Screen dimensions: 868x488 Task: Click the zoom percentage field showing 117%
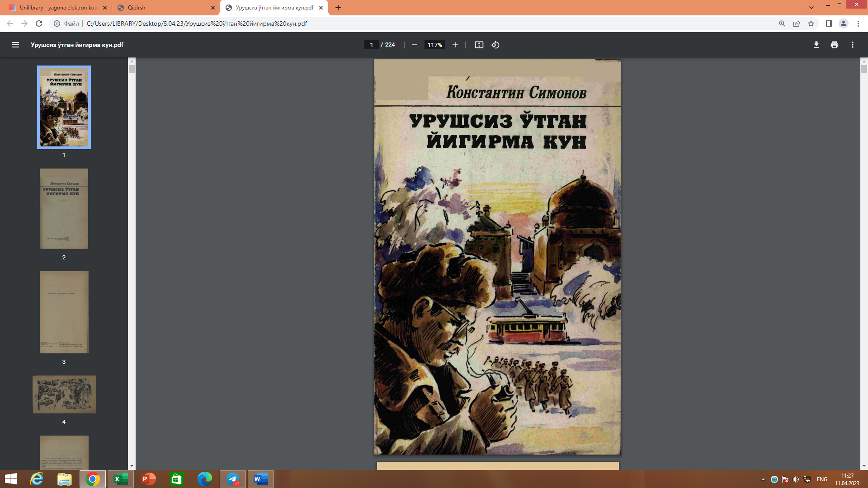[x=435, y=45]
